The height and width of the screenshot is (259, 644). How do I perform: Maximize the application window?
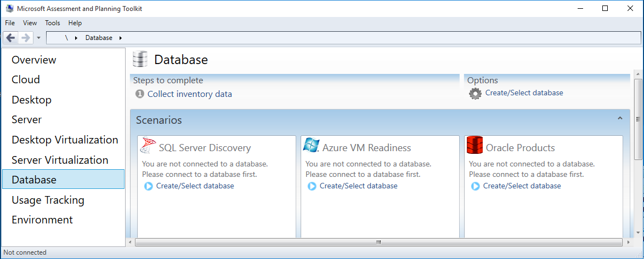[x=605, y=8]
